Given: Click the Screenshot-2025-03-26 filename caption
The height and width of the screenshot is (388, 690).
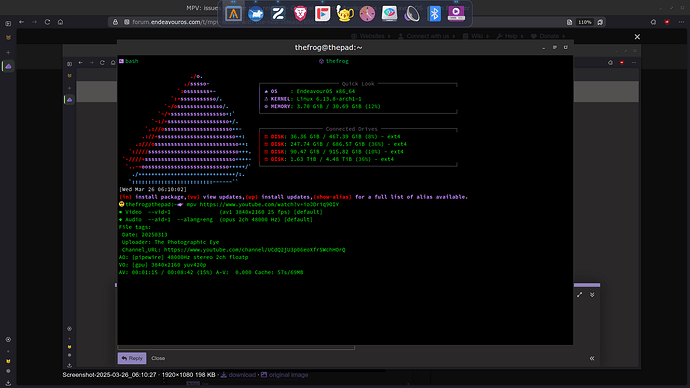Looking at the screenshot, I should [109, 375].
